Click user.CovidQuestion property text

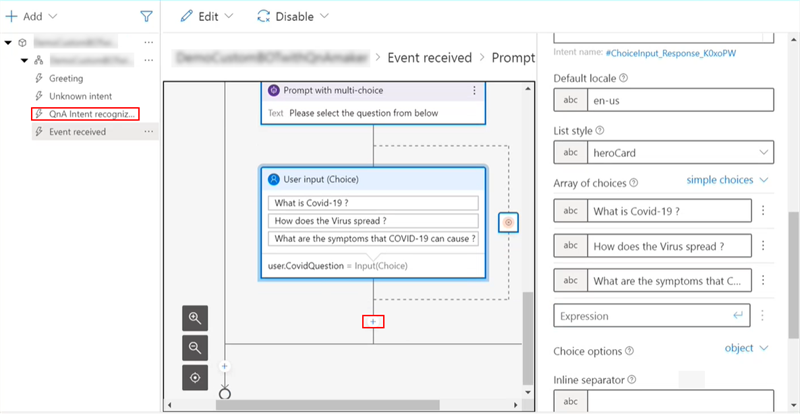click(x=304, y=266)
